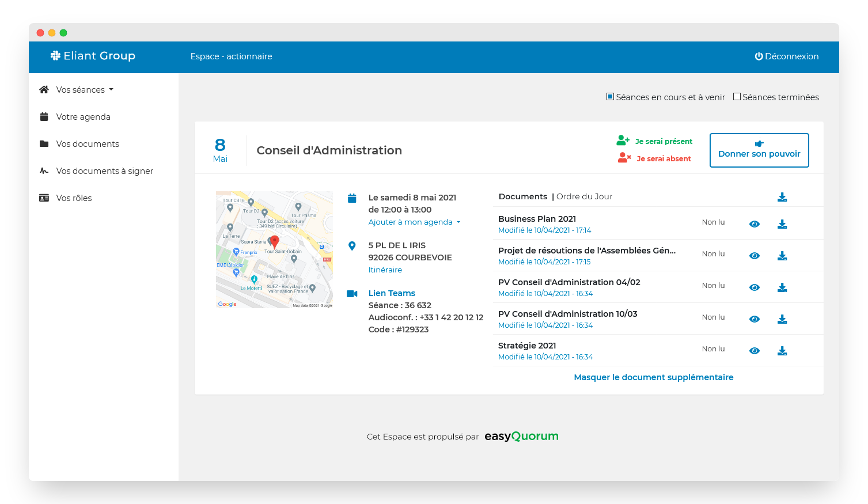Image resolution: width=868 pixels, height=504 pixels.
Task: View the Stratégie 2021 document with eye icon
Action: point(754,351)
